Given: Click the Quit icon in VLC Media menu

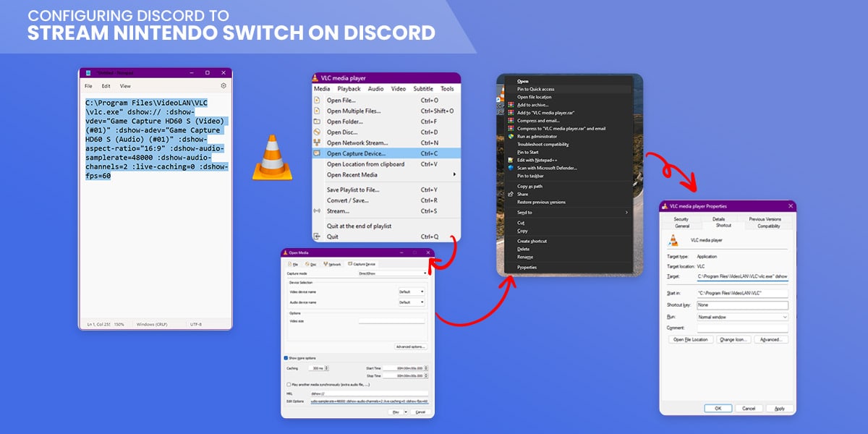Looking at the screenshot, I should click(x=316, y=237).
